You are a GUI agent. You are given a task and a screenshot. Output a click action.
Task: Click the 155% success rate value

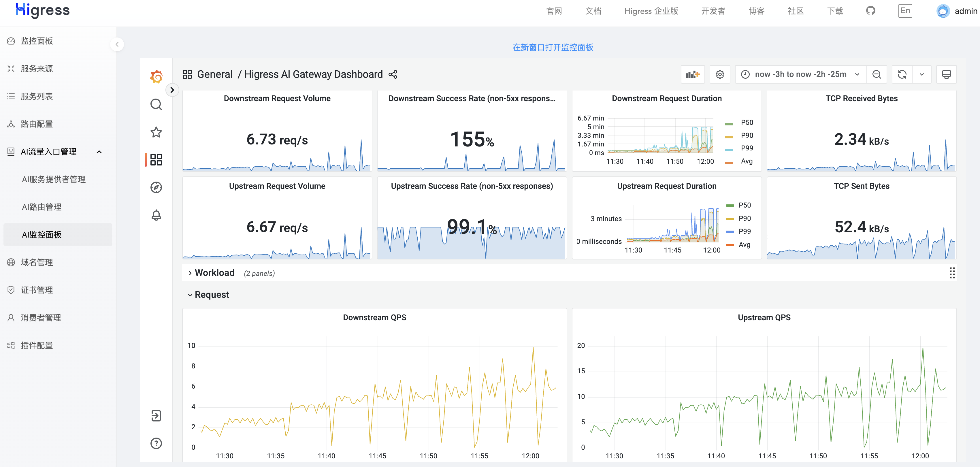point(472,139)
